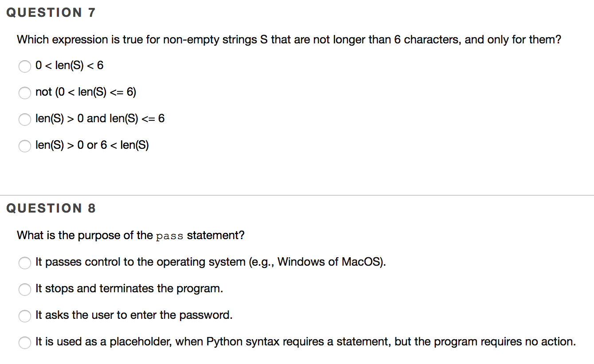
Task: Click the 'Which expression is true' question text
Action: tap(289, 40)
